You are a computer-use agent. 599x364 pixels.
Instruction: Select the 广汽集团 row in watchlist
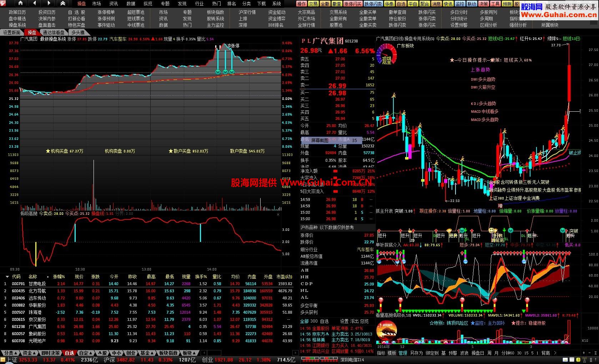(149, 327)
